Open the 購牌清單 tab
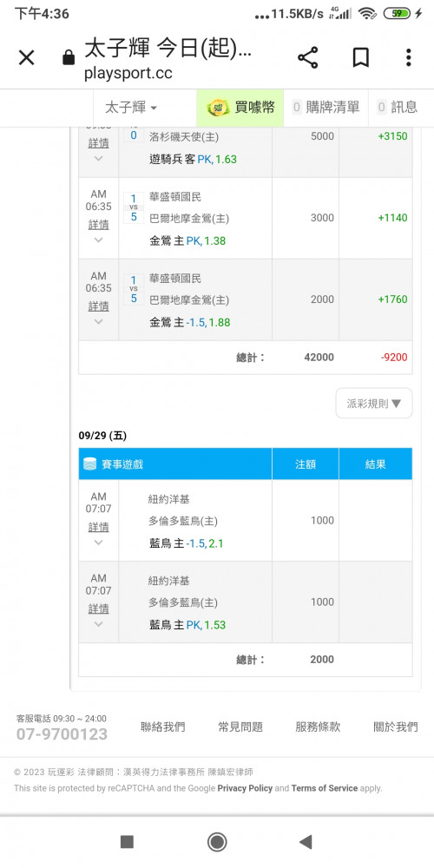Viewport: 434px width, 868px height. (325, 108)
